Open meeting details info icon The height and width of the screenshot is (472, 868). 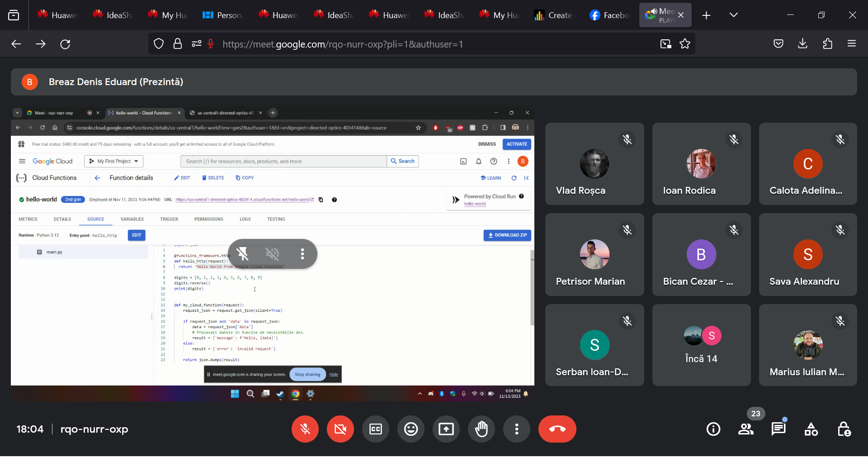pyautogui.click(x=713, y=429)
